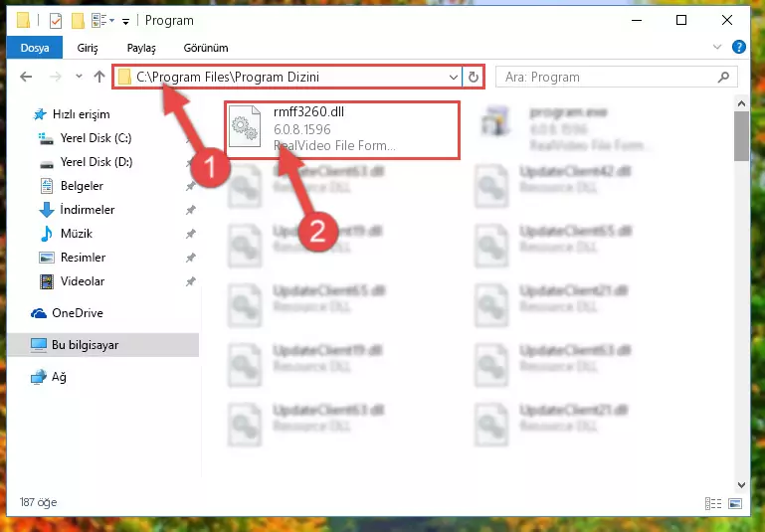Open Yerel Disk (D:) in the sidebar
Screen dimensions: 765x532
[96, 162]
